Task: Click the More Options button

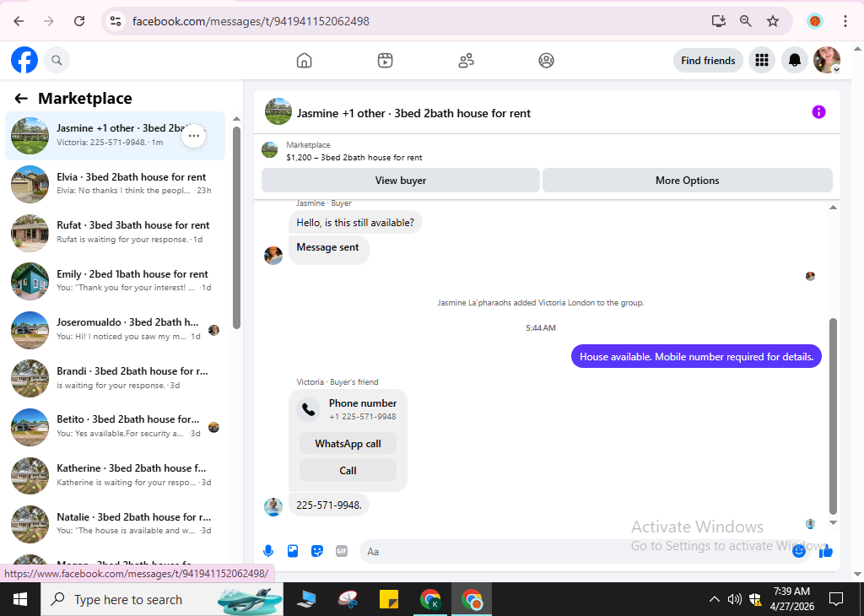Action: (x=687, y=181)
